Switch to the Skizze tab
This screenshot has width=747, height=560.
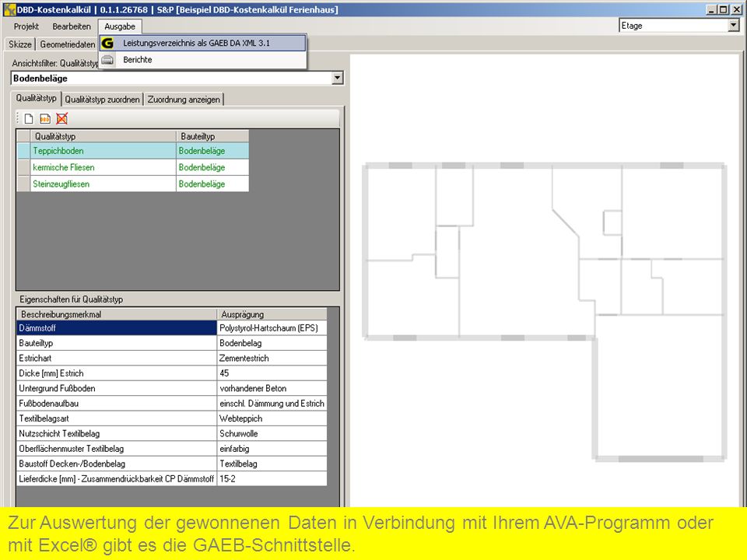20,44
